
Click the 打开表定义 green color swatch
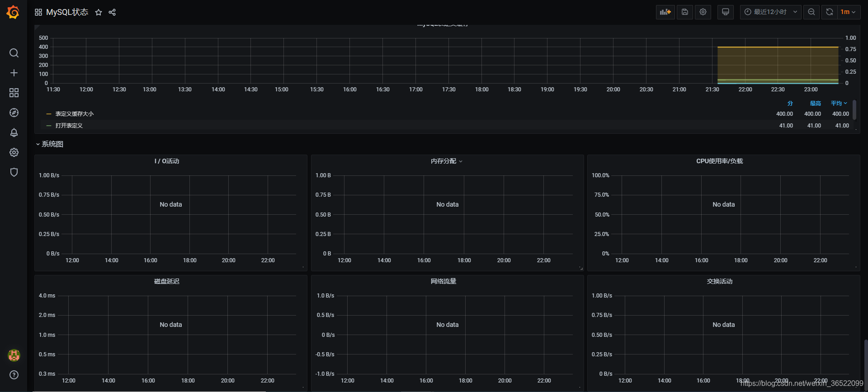49,126
